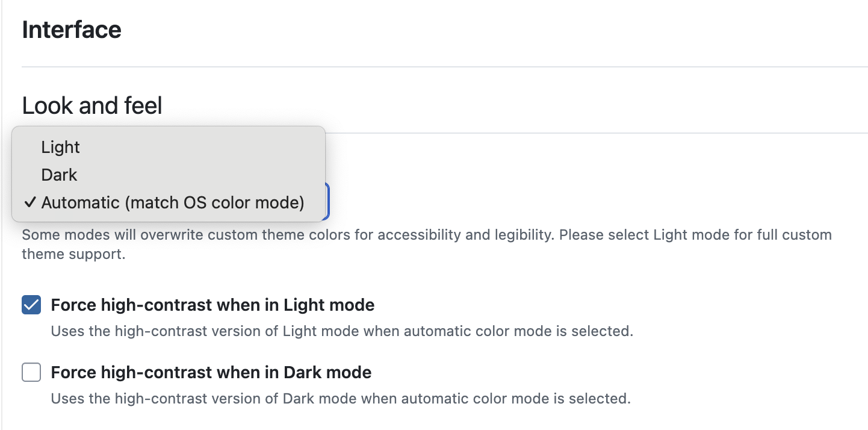Uncheck Force high-contrast when in Light mode
Viewport: 868px width, 430px height.
(31, 305)
